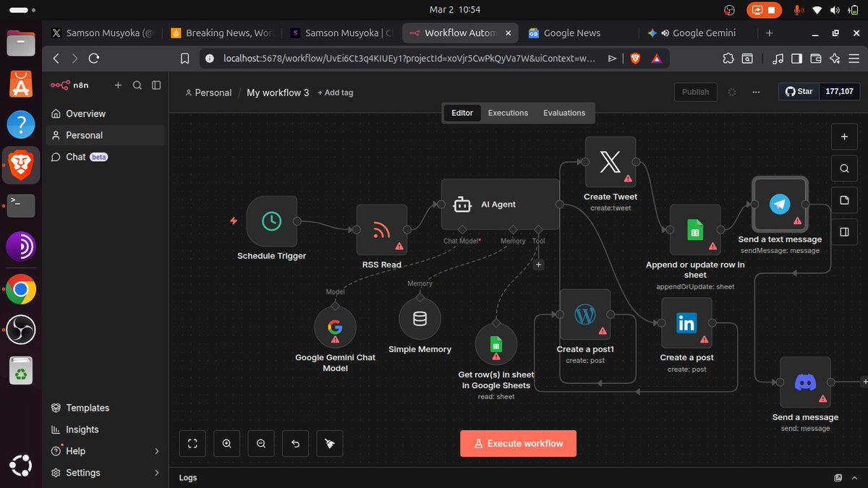
Task: Open the canvas search button on right panel
Action: 844,168
